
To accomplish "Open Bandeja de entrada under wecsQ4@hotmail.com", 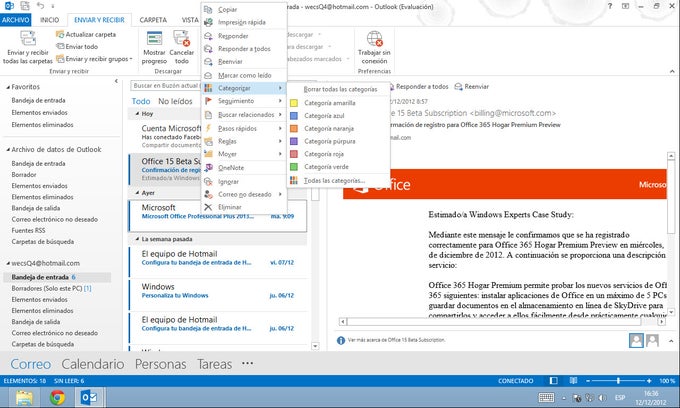I will coord(40,277).
